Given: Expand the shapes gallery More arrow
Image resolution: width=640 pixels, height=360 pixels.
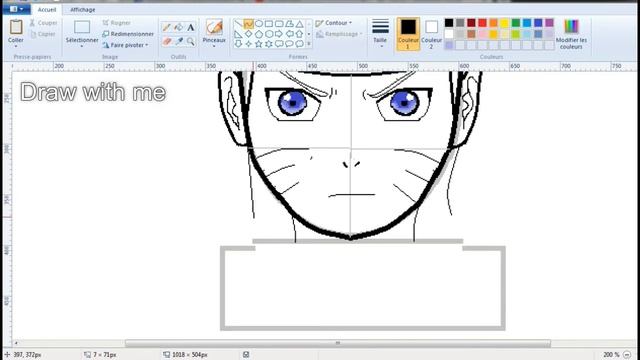Looking at the screenshot, I should point(309,44).
